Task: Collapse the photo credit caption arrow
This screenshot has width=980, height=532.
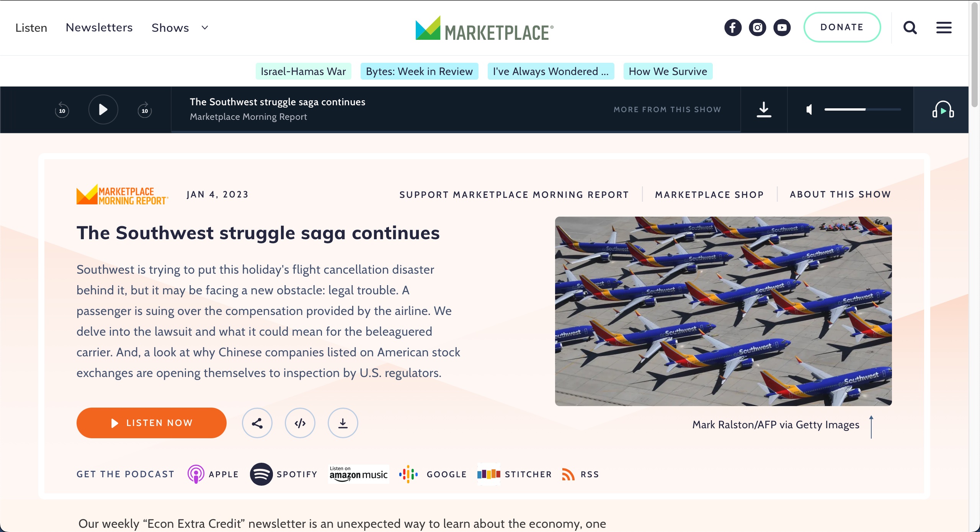Action: [x=871, y=427]
